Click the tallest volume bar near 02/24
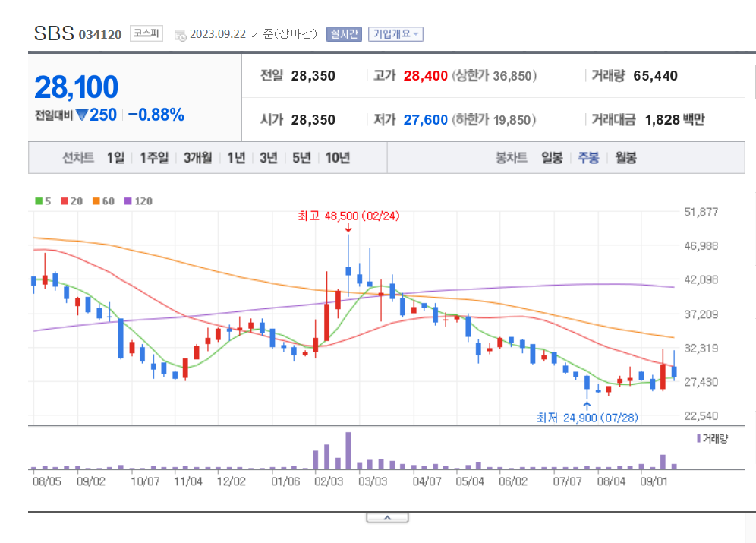This screenshot has height=543, width=756. click(348, 451)
